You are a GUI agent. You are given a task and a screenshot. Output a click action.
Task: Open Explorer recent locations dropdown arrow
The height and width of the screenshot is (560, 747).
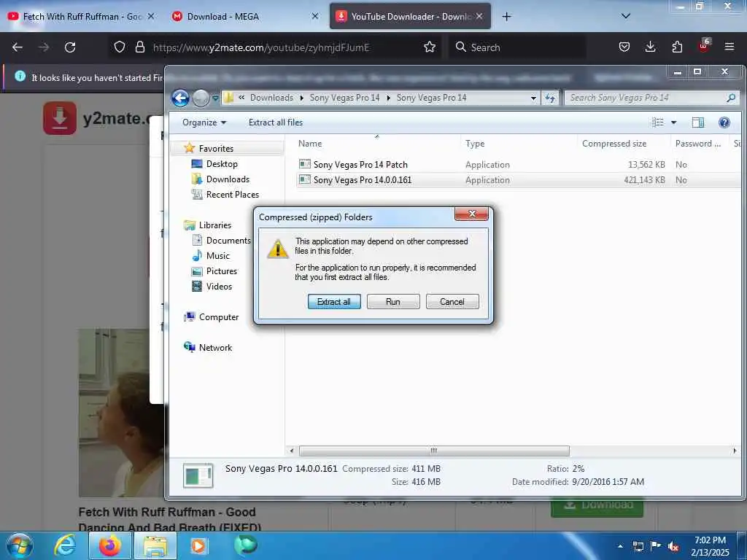point(215,98)
